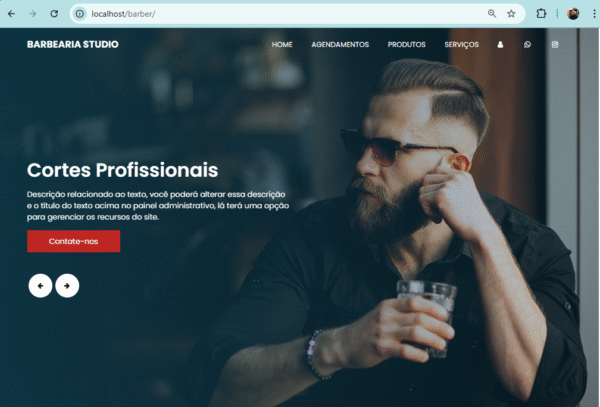Open the Instagram icon in the navbar

555,45
